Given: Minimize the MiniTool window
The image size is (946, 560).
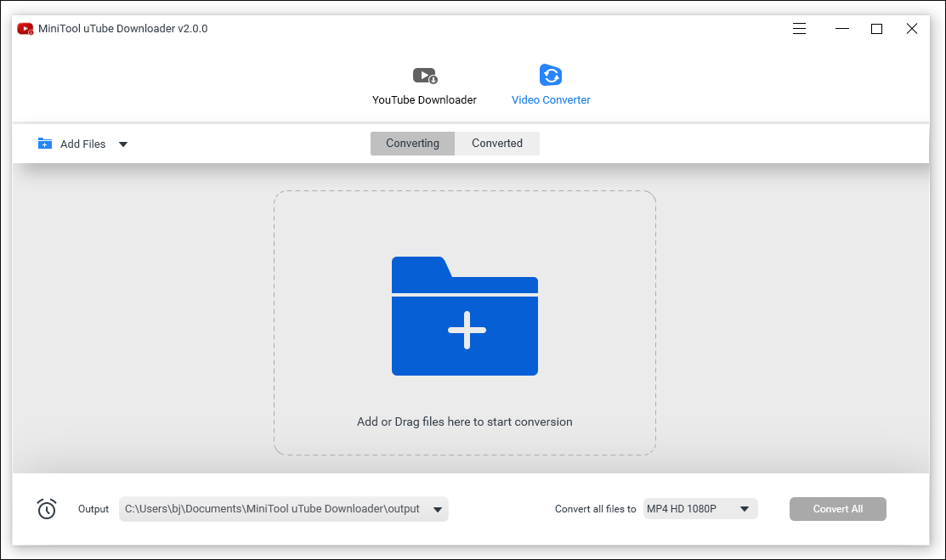Looking at the screenshot, I should [x=842, y=28].
